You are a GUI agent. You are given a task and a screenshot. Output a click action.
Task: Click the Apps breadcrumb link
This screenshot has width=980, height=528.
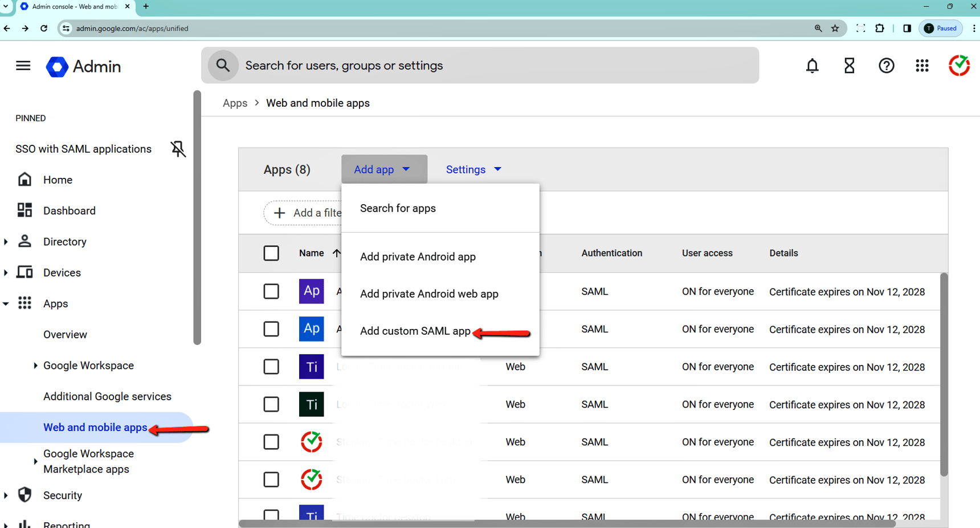[235, 103]
